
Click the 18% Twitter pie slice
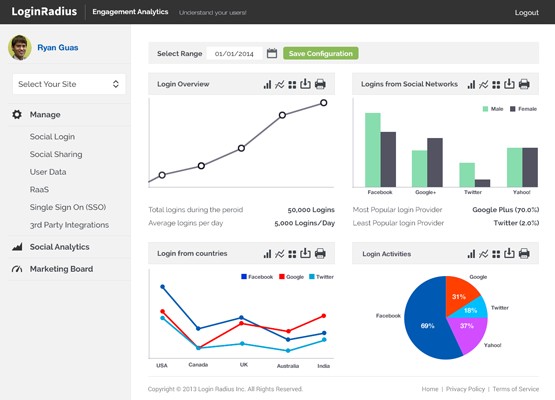click(x=470, y=310)
